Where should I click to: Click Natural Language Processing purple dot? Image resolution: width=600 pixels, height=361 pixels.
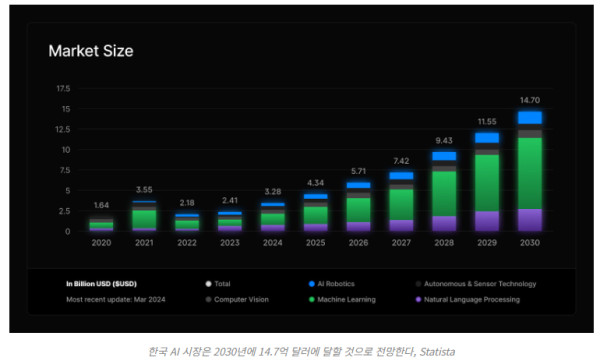(x=418, y=299)
